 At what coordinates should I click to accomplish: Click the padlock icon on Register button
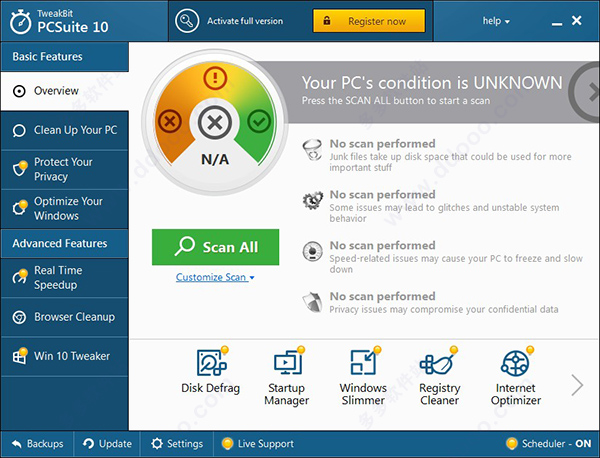pyautogui.click(x=326, y=21)
